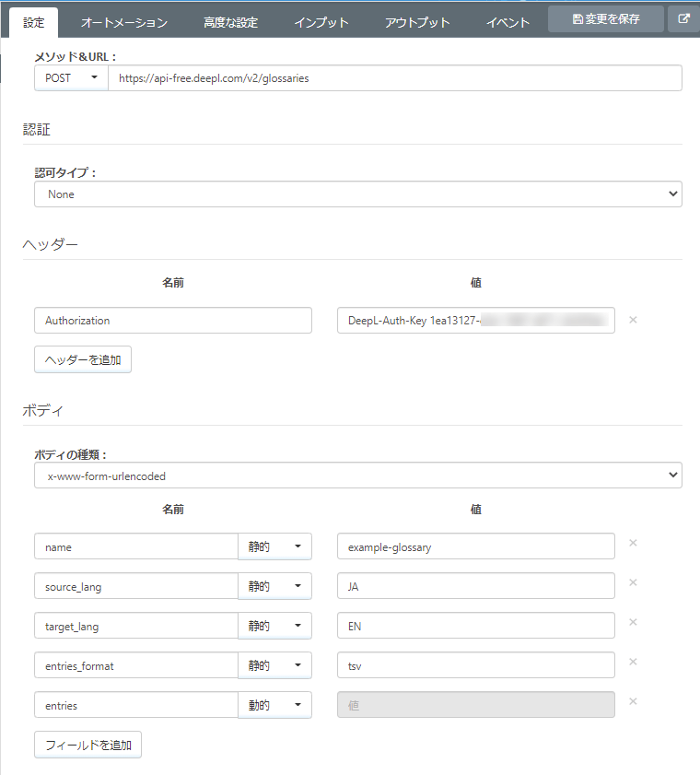The width and height of the screenshot is (700, 775).
Task: Delete the source_lang body field
Action: point(633,582)
